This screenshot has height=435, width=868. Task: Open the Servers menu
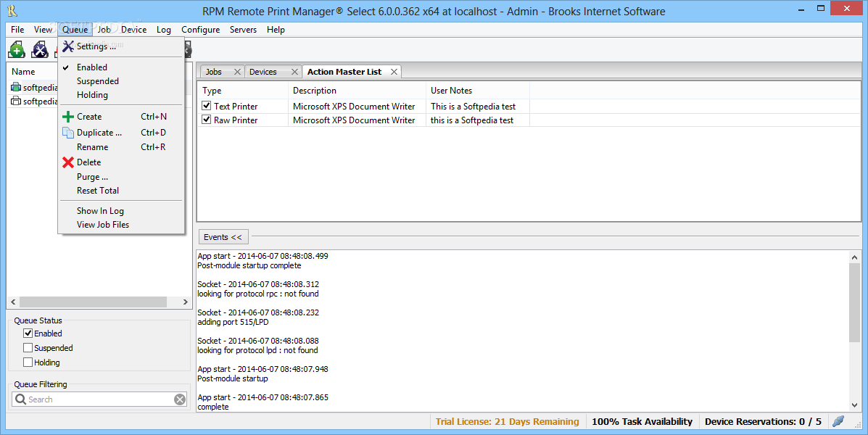[243, 30]
